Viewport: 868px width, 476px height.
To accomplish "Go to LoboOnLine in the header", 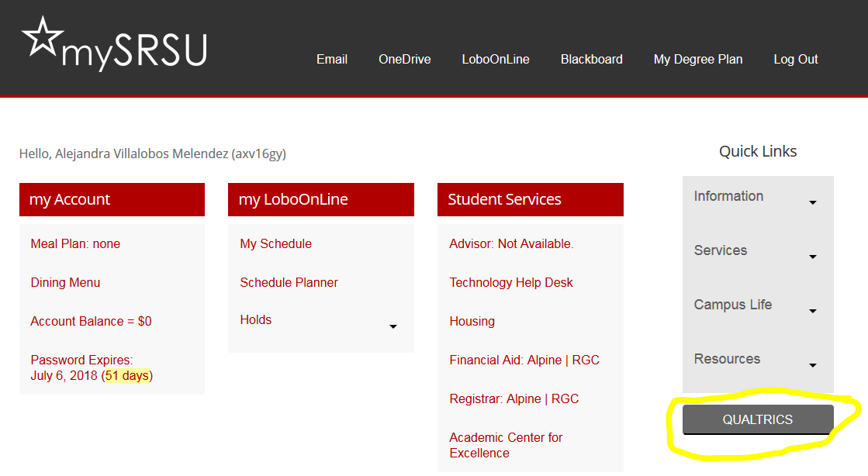I will click(x=496, y=59).
